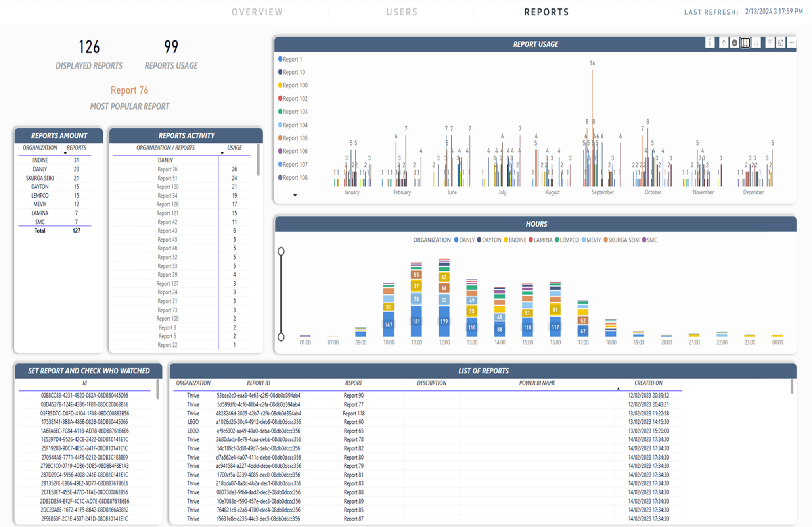Select DANLY in Hours legend
This screenshot has height=527, width=812.
pos(466,240)
